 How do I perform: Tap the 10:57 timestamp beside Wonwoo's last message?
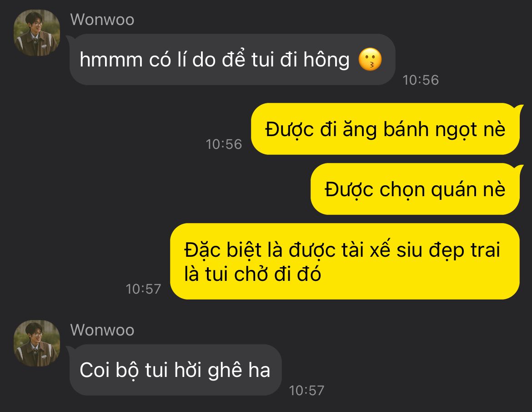[307, 391]
